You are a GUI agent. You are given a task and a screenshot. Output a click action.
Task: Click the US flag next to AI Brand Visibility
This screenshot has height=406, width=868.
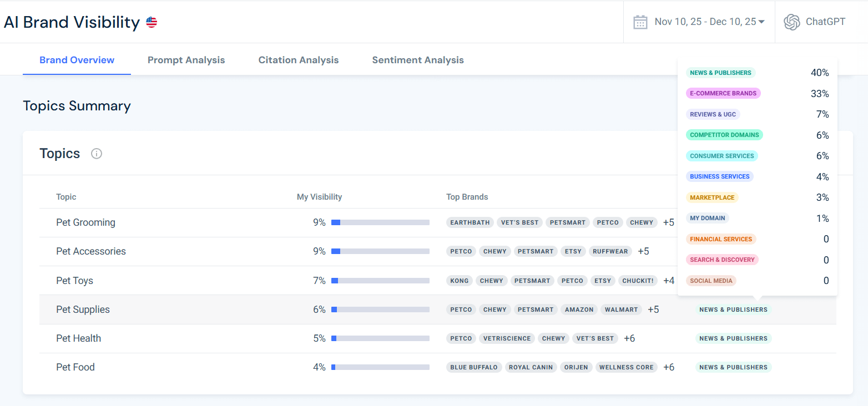150,22
